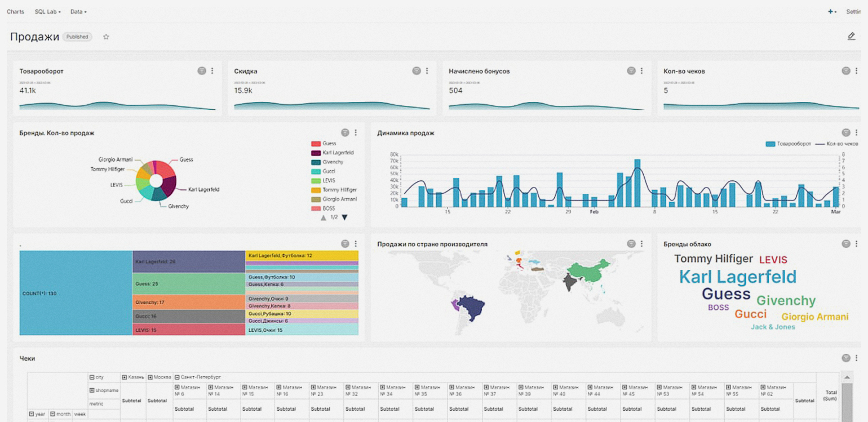Collapse the Санкт-Петербург column group
Image resolution: width=868 pixels, height=422 pixels.
coord(177,377)
